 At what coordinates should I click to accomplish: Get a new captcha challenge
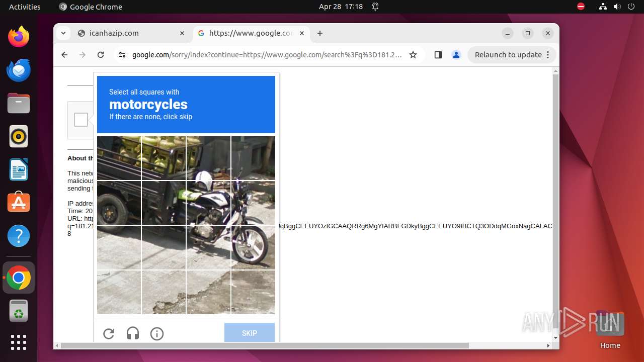(x=109, y=333)
